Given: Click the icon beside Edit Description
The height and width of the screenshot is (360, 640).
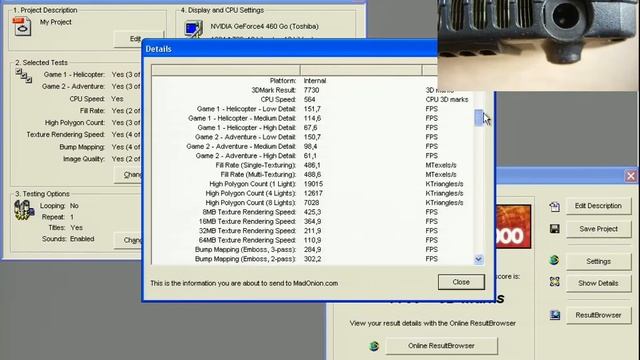Looking at the screenshot, I should 554,207.
